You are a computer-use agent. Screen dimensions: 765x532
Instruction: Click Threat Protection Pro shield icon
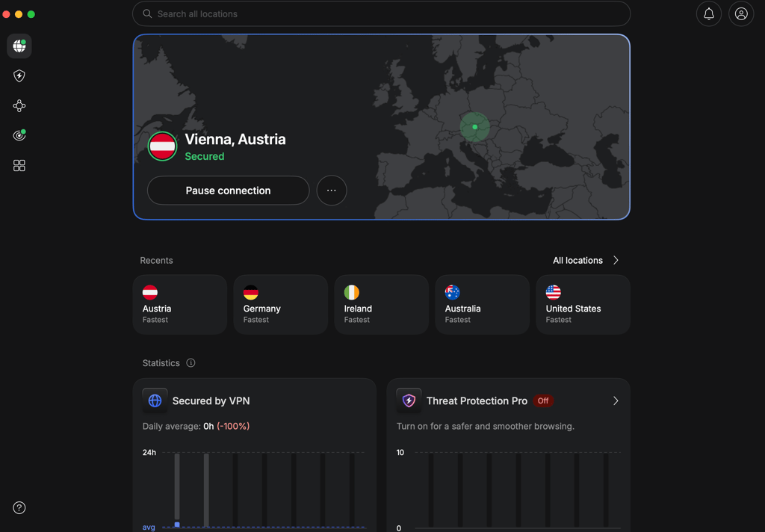(x=409, y=400)
